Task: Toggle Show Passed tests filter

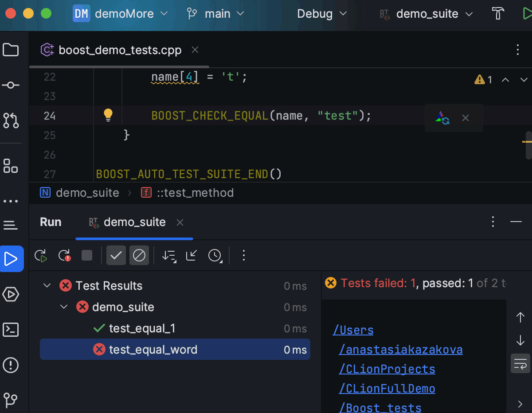Action: tap(116, 255)
